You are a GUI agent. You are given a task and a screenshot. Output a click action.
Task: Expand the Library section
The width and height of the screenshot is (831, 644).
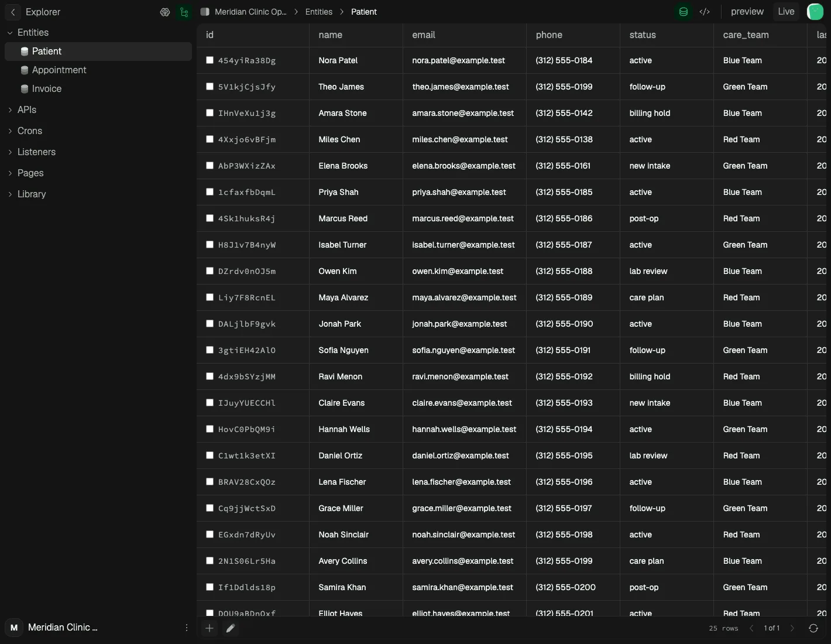(x=10, y=194)
